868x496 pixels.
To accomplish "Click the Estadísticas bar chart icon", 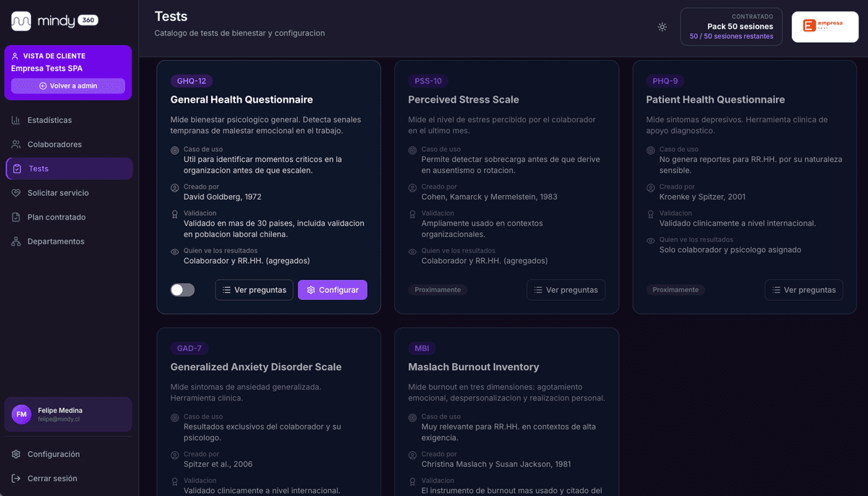I will (16, 120).
